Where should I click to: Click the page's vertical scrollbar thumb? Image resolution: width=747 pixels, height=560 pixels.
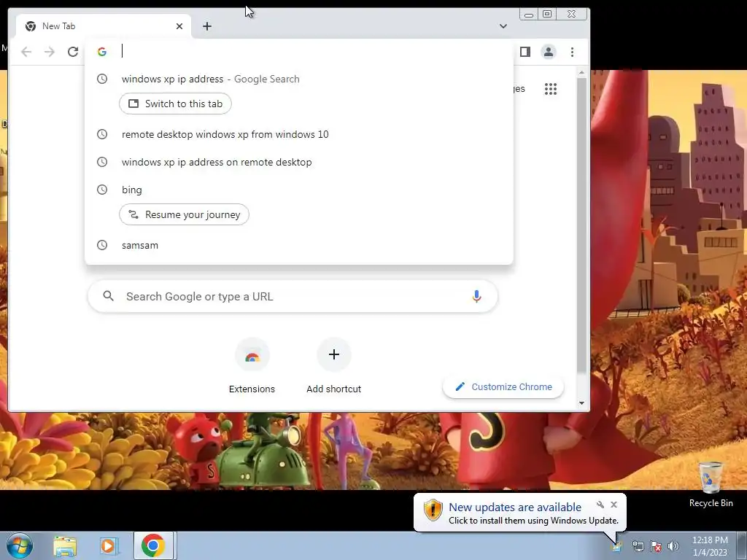(581, 224)
